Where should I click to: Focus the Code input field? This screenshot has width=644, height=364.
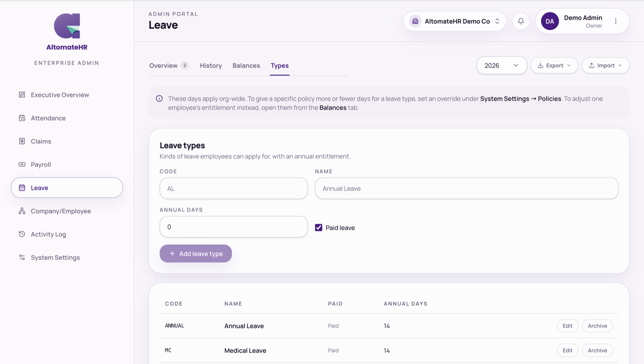tap(234, 188)
